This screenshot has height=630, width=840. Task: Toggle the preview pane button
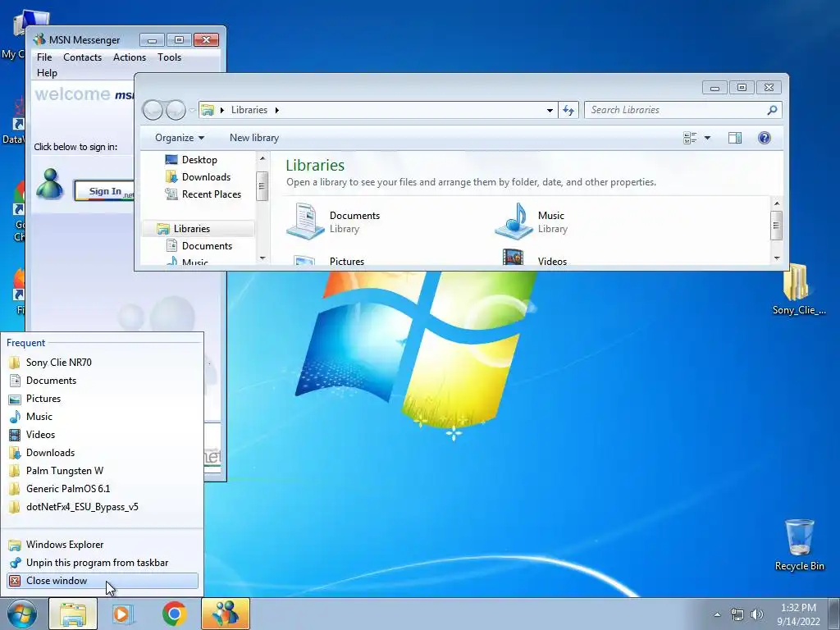735,138
